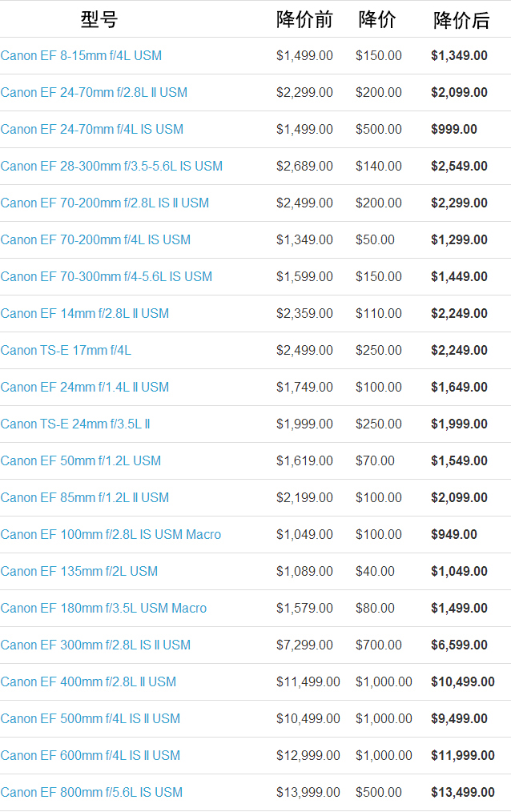Open Canon EF 180mm f/3.5L USM Macro
The height and width of the screenshot is (812, 511).
tap(103, 609)
